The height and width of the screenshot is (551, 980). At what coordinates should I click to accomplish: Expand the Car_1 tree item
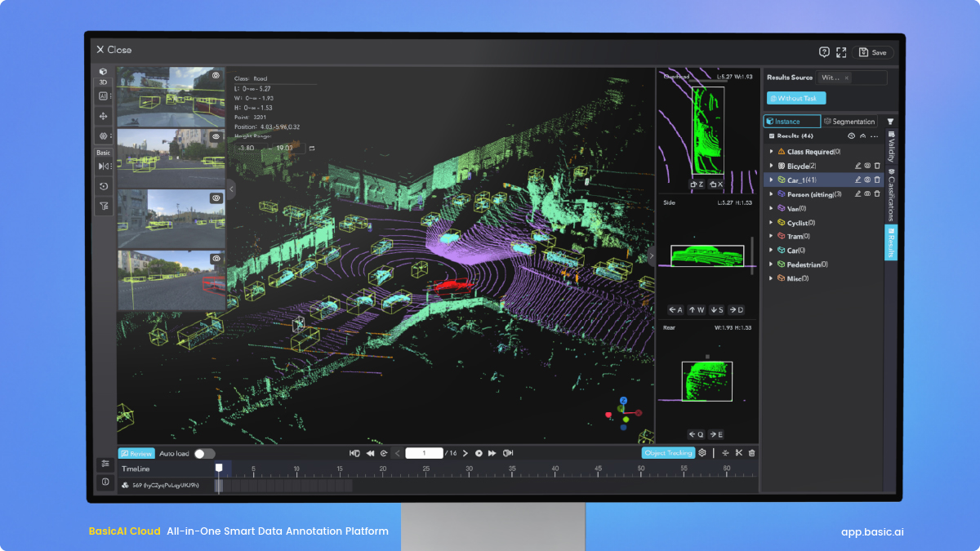pyautogui.click(x=771, y=180)
